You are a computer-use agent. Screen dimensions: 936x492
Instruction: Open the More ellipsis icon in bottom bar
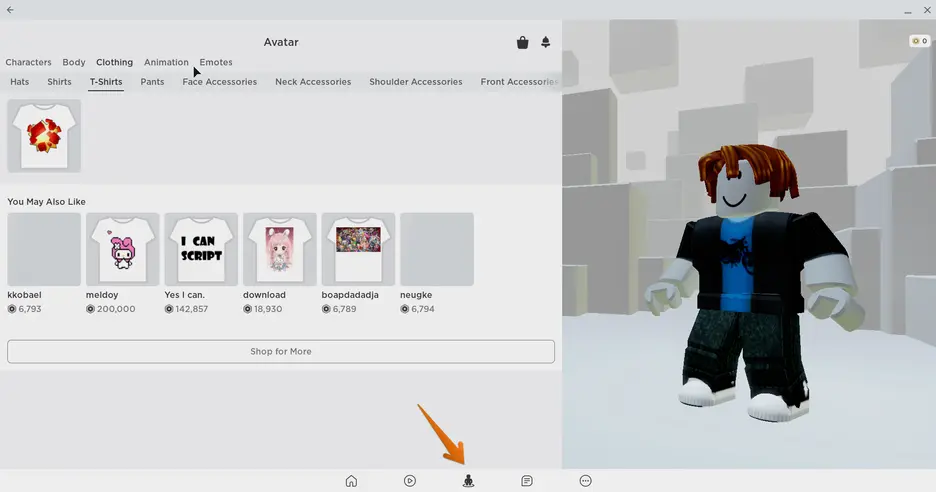pos(585,481)
